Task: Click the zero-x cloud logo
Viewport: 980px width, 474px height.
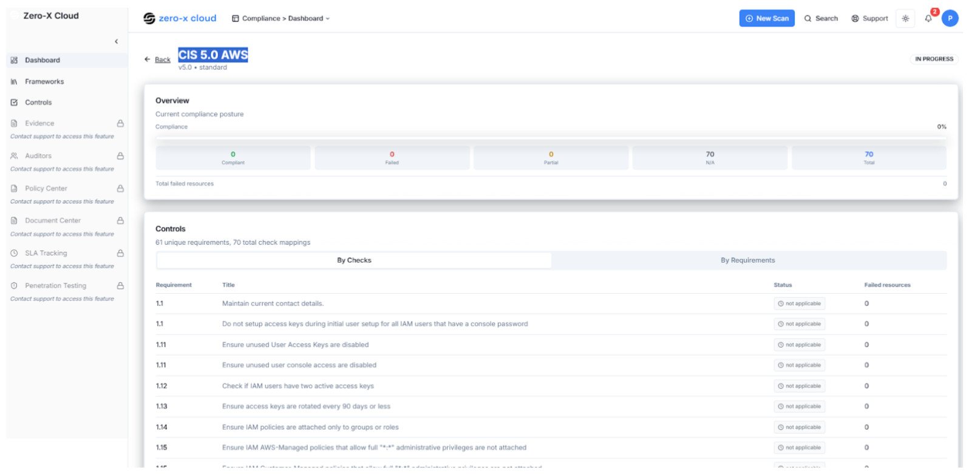Action: coord(180,18)
